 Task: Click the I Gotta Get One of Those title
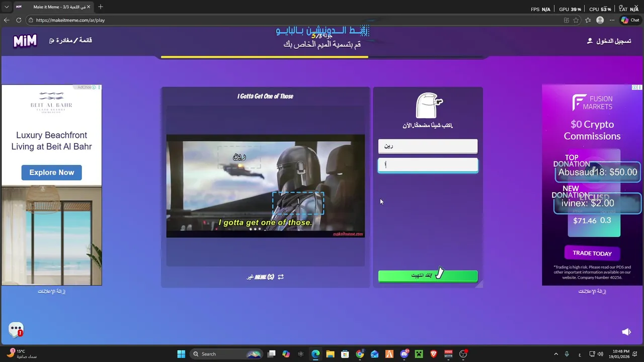coord(265,96)
